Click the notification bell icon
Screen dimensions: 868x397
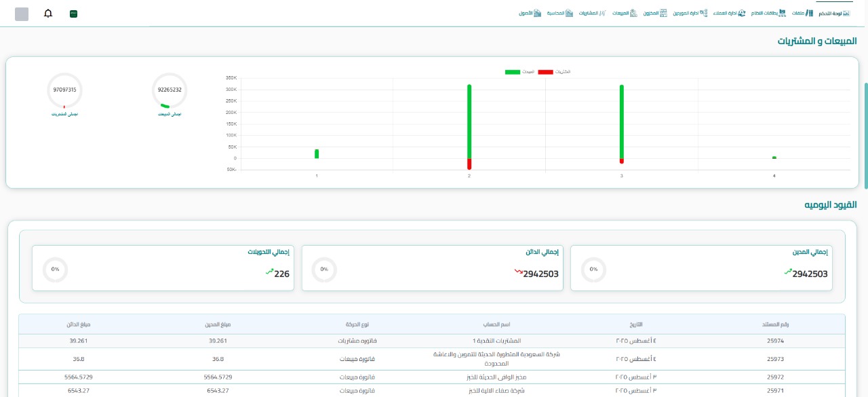coord(47,14)
